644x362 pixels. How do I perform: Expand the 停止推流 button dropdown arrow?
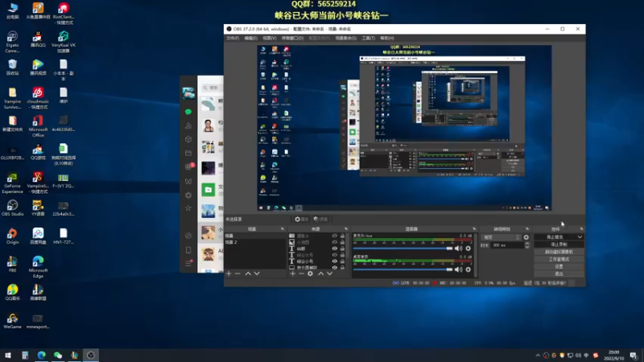point(580,237)
